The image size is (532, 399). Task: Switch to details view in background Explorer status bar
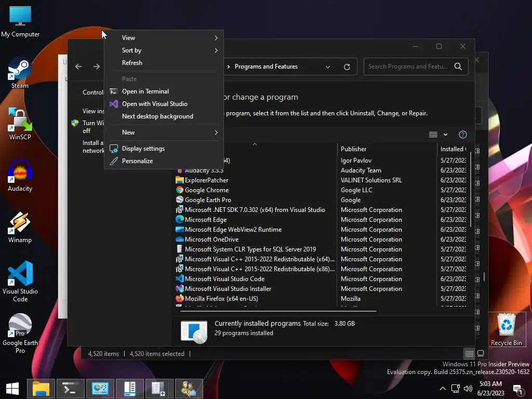tap(469, 353)
